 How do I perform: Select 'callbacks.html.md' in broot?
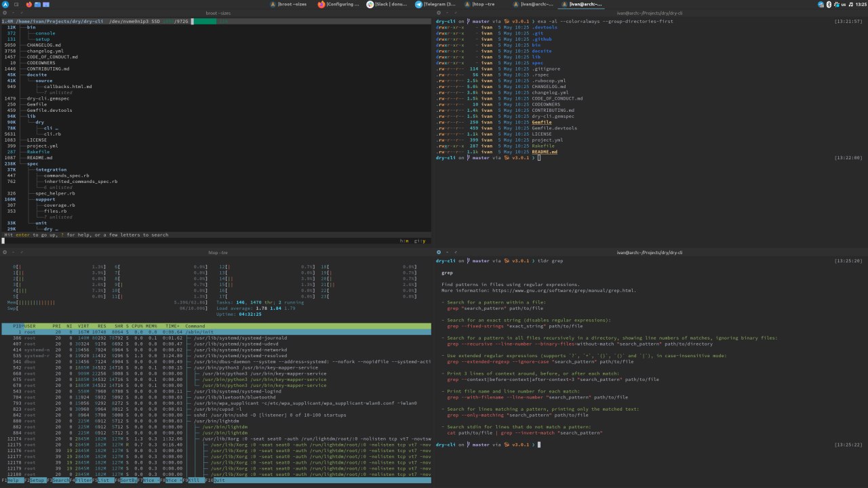click(68, 87)
